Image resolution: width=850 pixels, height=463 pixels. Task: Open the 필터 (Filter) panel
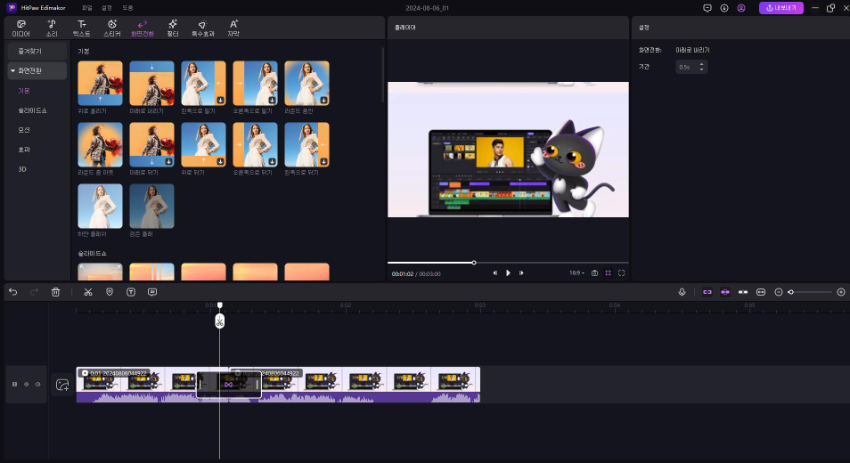point(173,26)
